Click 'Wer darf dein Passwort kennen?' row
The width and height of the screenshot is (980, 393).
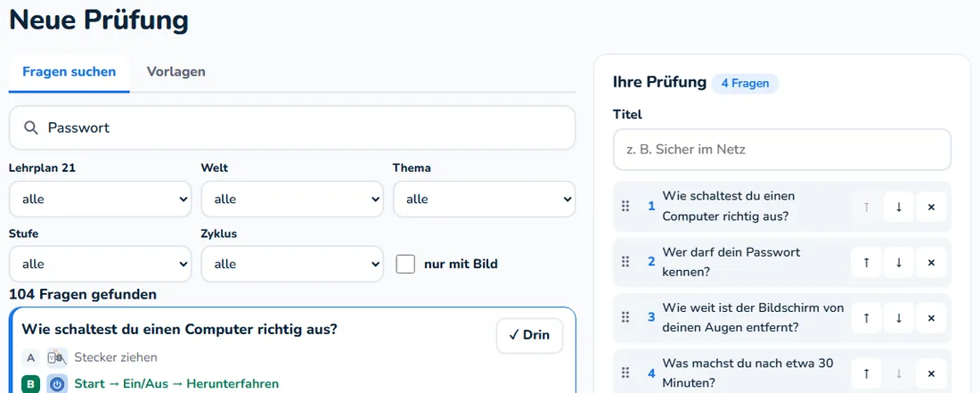[x=782, y=262]
